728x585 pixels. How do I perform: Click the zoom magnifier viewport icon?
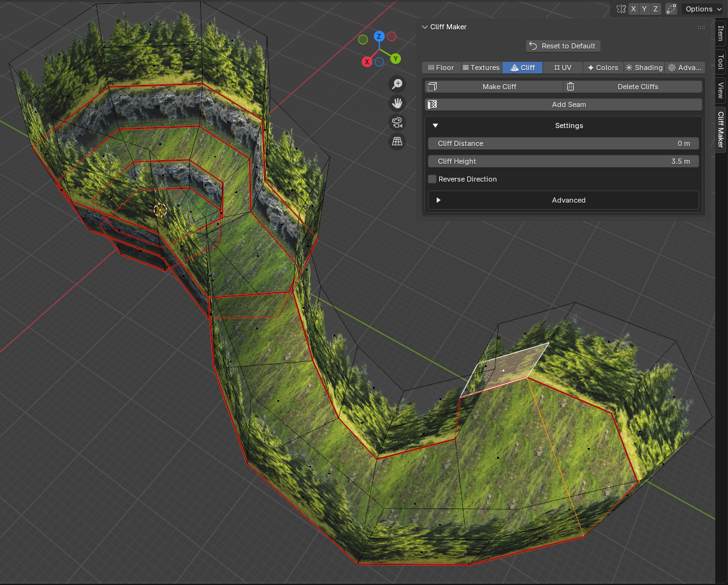tap(397, 84)
